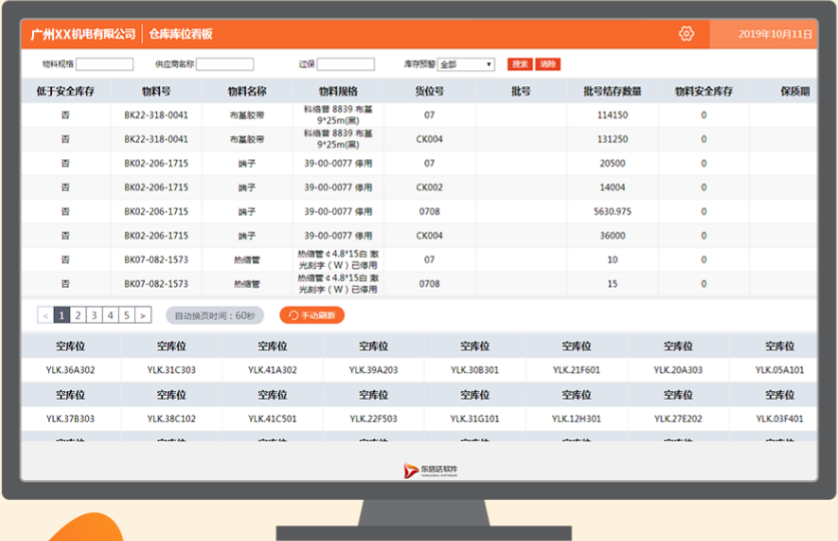This screenshot has width=838, height=541.
Task: Click BK22-318-0041 in the 131250 row
Action: (156, 139)
